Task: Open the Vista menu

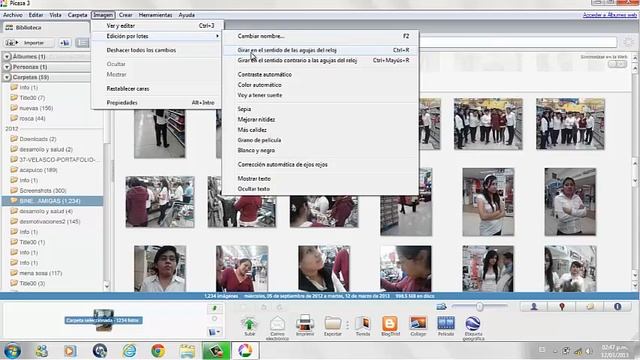Action: pos(56,15)
